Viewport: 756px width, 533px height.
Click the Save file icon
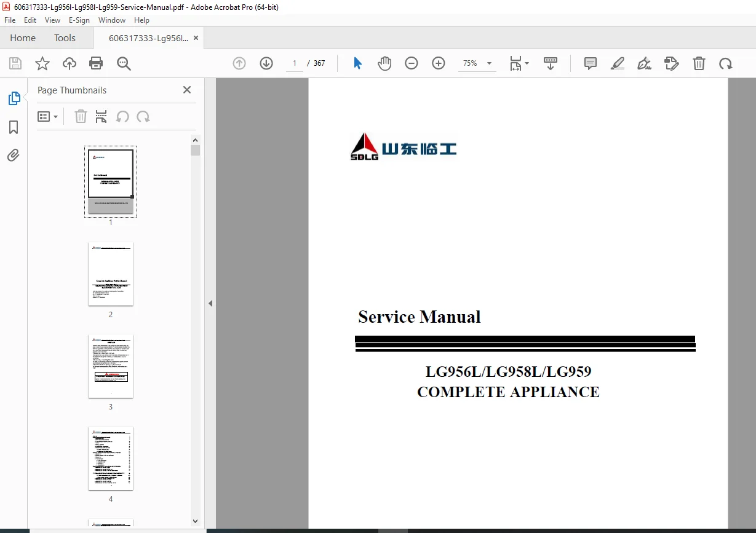click(x=15, y=63)
